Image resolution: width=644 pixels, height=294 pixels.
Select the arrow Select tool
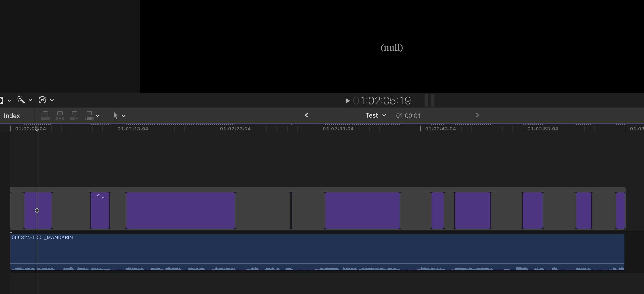115,116
